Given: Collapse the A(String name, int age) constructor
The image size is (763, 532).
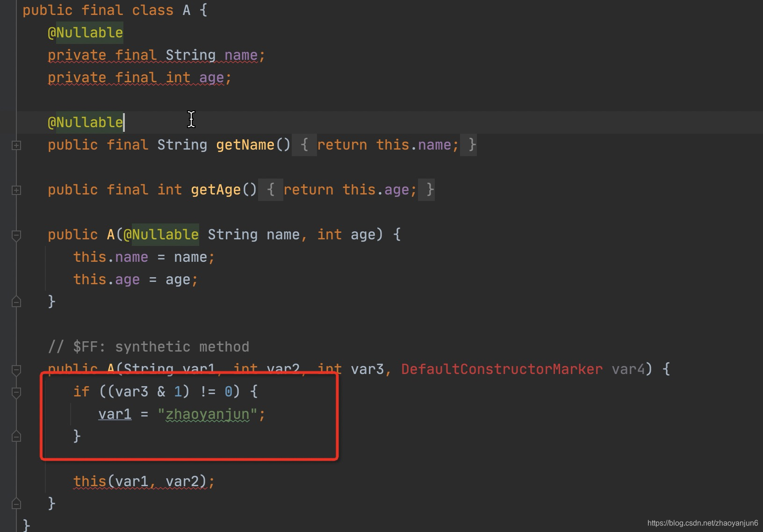Looking at the screenshot, I should 16,235.
